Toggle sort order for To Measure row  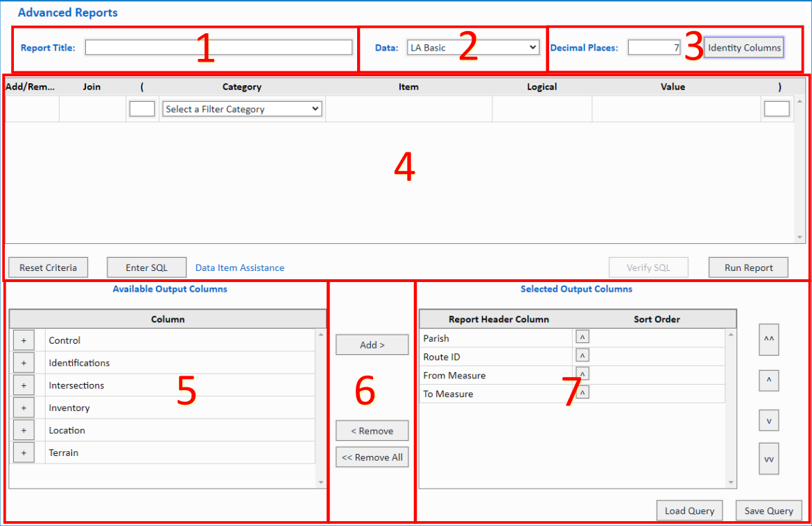click(582, 393)
